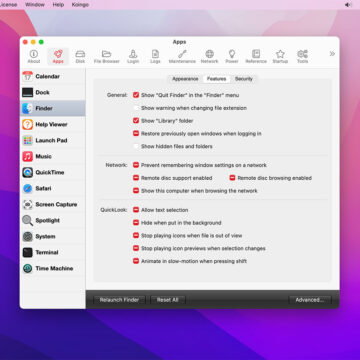Select Terminal in the sidebar
The height and width of the screenshot is (360, 360).
(53, 252)
